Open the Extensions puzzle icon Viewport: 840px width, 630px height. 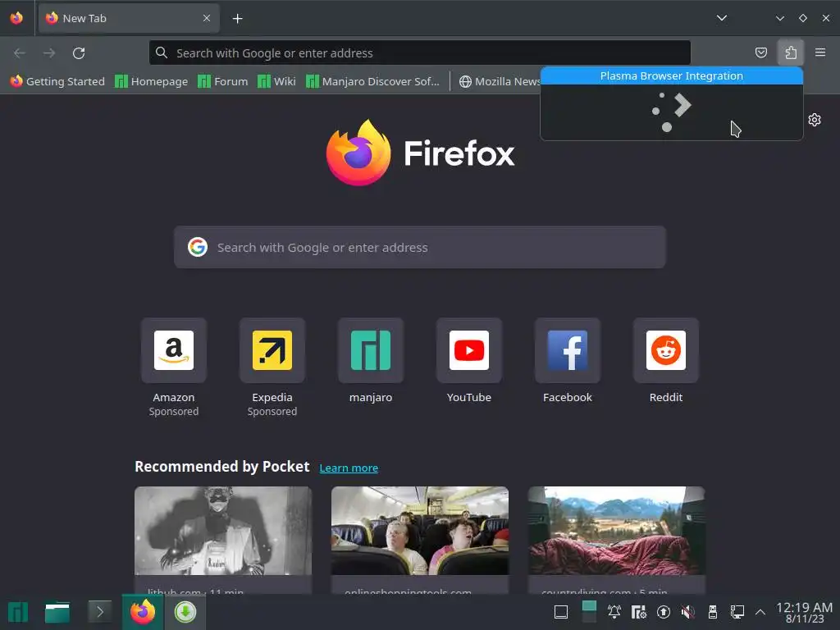[791, 52]
